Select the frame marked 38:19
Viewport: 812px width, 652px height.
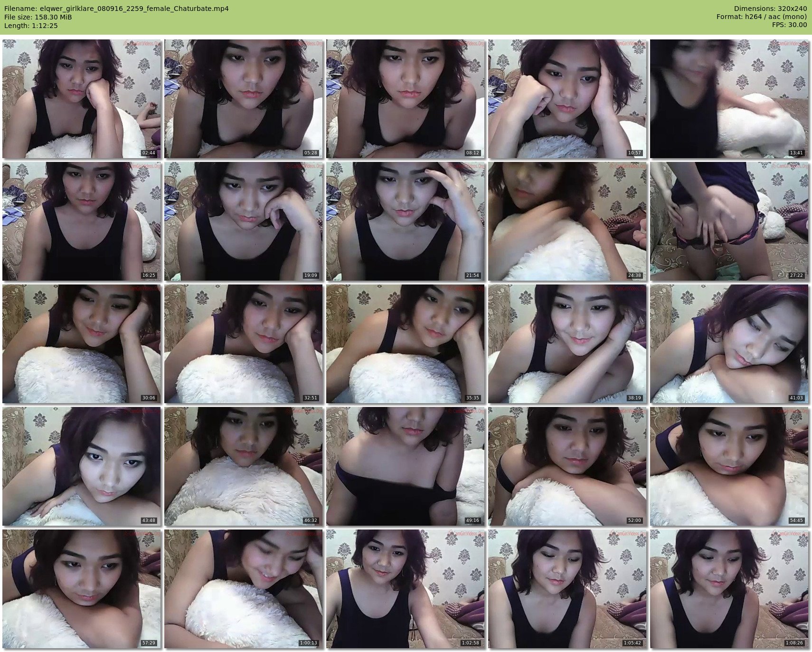(567, 344)
